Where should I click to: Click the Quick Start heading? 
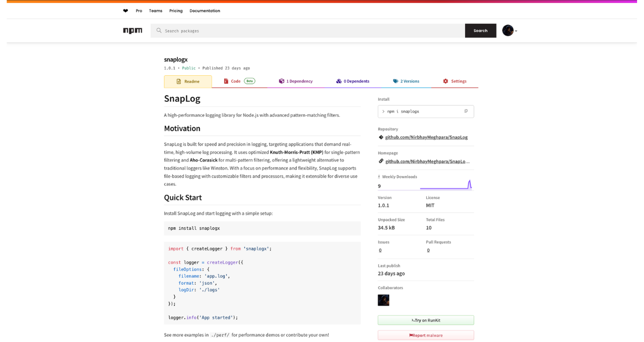pyautogui.click(x=183, y=197)
